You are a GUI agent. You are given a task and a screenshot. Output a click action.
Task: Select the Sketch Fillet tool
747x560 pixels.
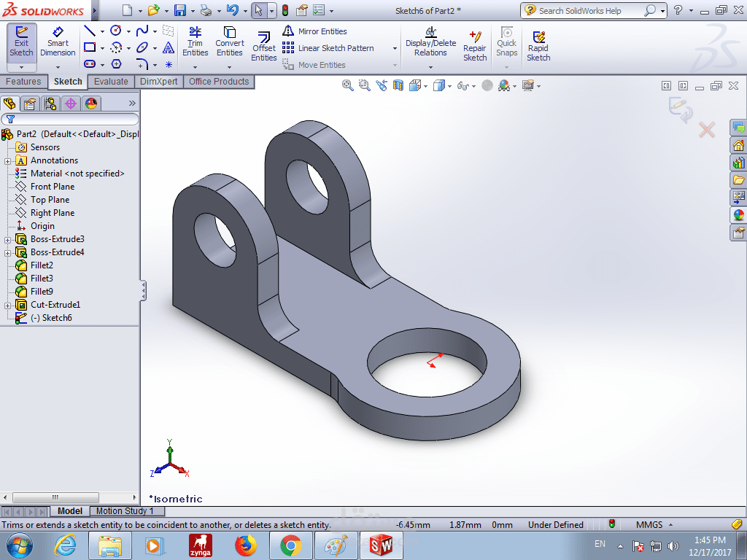click(142, 64)
